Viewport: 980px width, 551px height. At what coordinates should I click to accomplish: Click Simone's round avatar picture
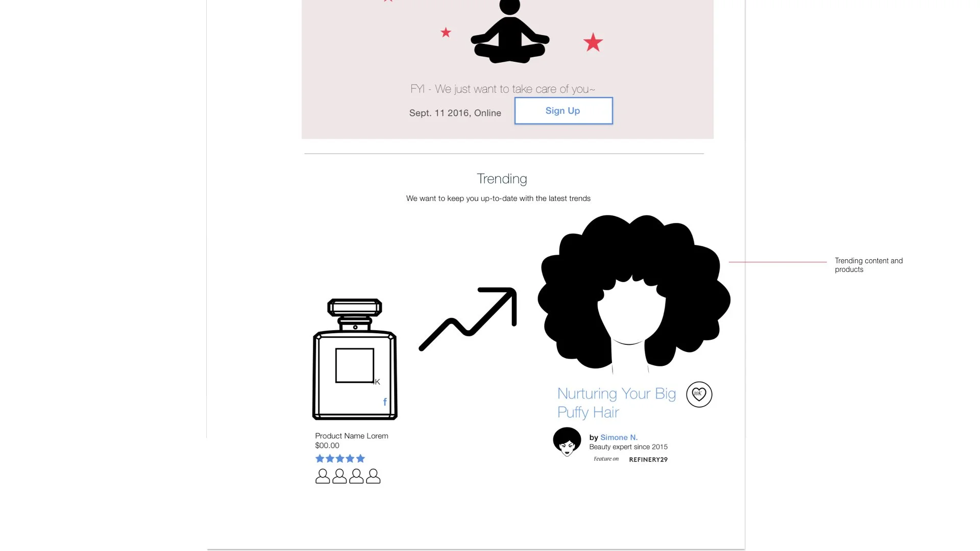coord(567,442)
